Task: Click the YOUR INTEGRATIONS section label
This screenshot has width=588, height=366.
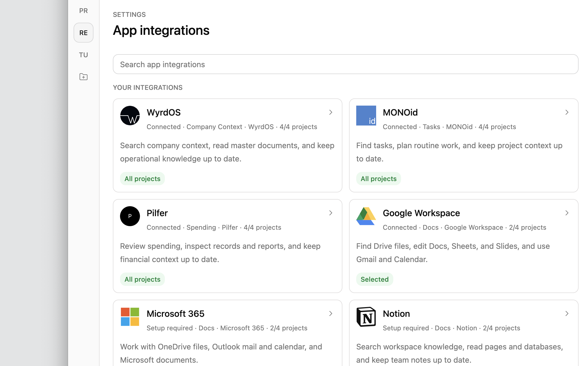Action: pos(148,87)
